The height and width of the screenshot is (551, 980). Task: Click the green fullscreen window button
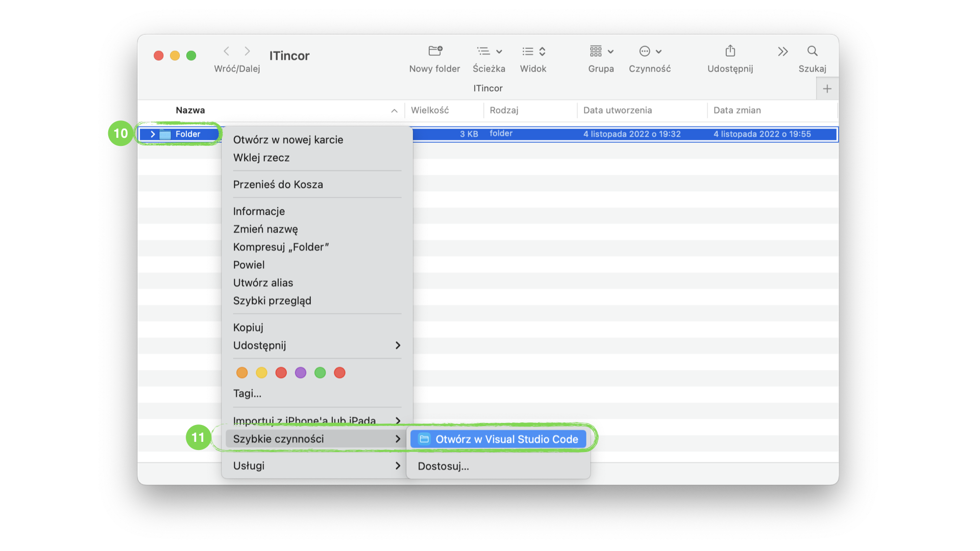[191, 56]
